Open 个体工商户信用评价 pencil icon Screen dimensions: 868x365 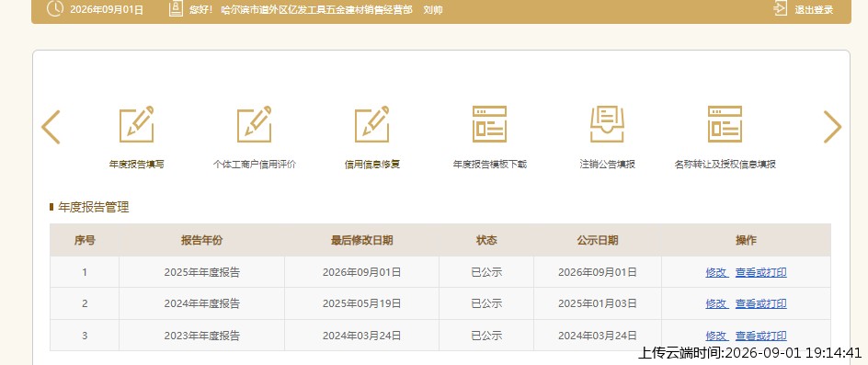pyautogui.click(x=254, y=124)
